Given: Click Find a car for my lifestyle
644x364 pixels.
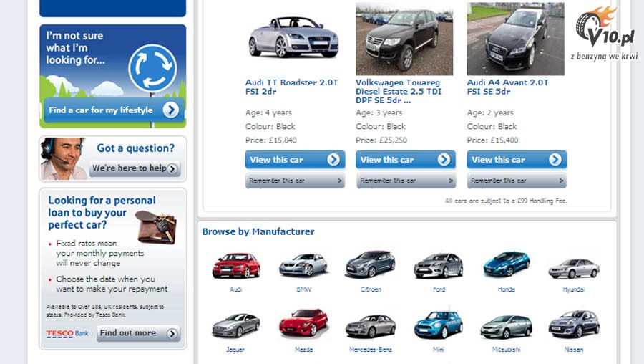Looking at the screenshot, I should pos(114,110).
